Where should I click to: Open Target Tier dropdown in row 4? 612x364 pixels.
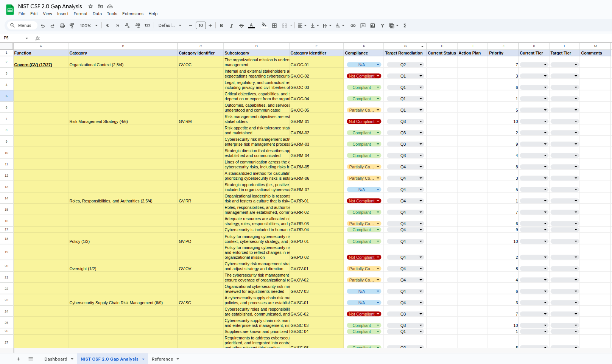[564, 87]
